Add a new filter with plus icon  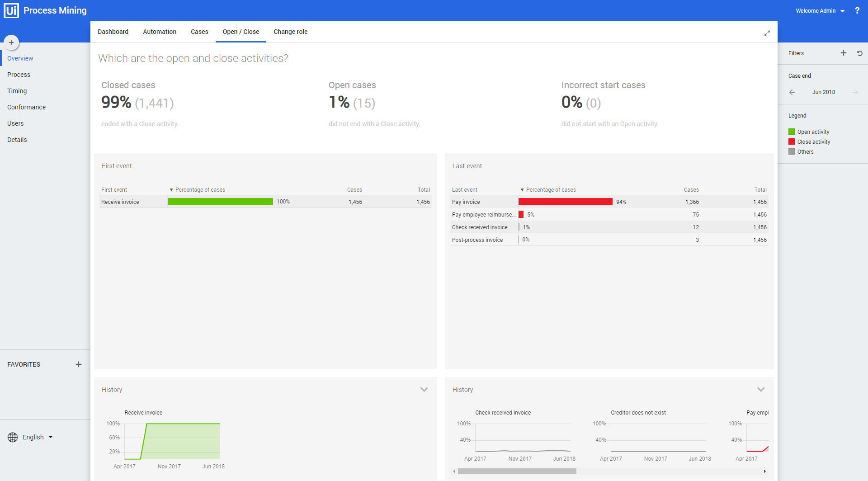click(844, 53)
